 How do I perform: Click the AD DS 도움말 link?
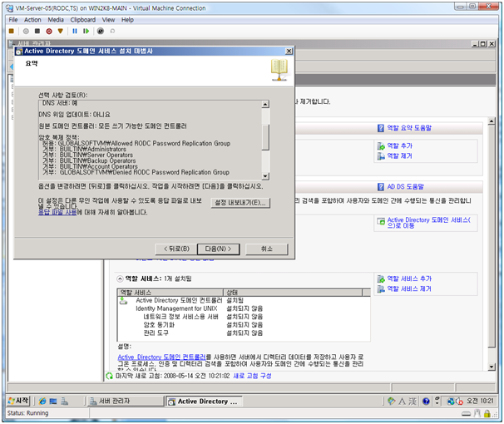tap(405, 186)
